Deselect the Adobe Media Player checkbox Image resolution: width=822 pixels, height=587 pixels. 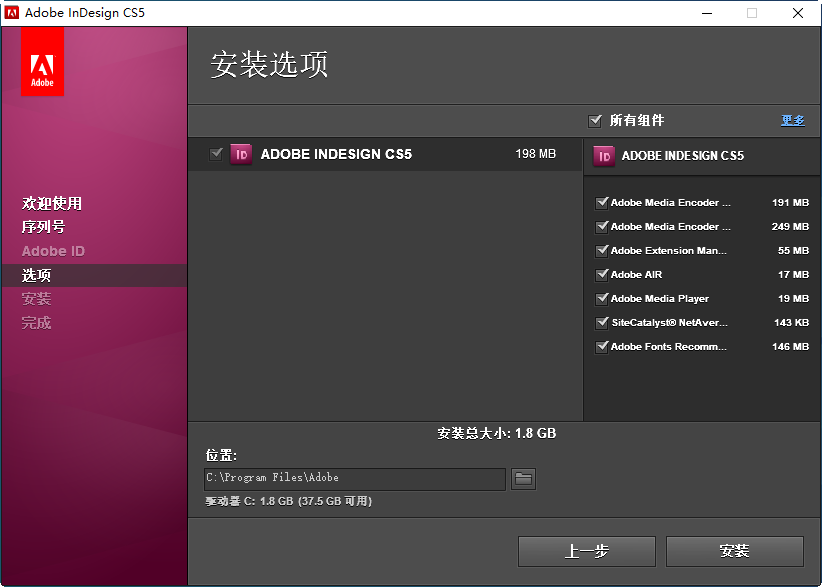click(602, 299)
